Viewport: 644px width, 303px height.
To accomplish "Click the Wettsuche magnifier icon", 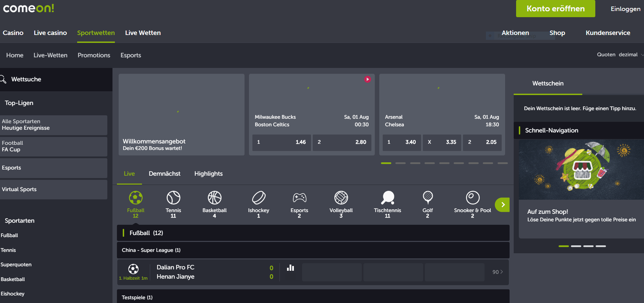I will click(x=3, y=79).
